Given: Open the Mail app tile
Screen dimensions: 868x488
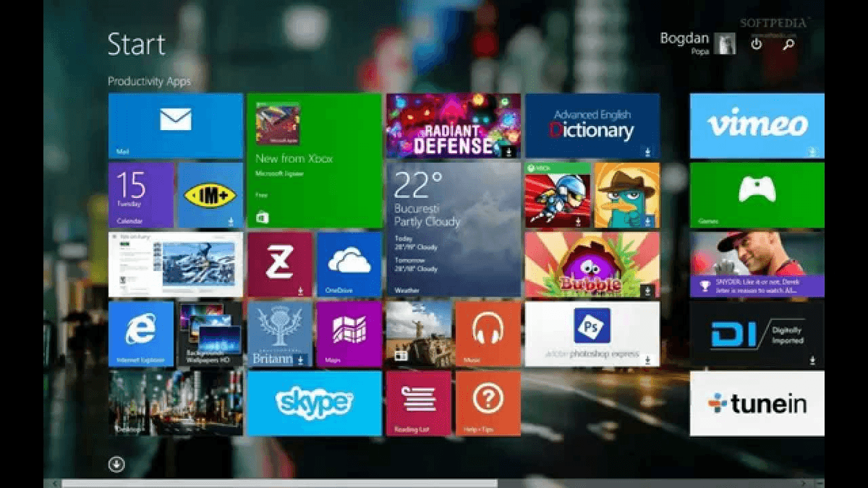Looking at the screenshot, I should tap(176, 125).
